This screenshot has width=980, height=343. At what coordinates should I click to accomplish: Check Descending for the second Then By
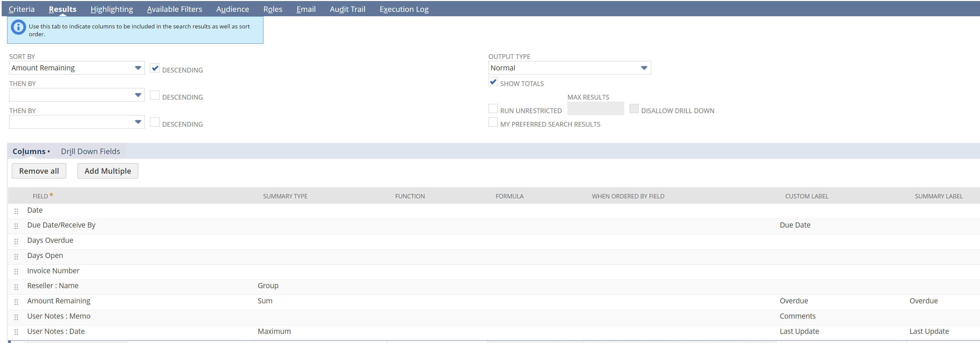[x=155, y=122]
